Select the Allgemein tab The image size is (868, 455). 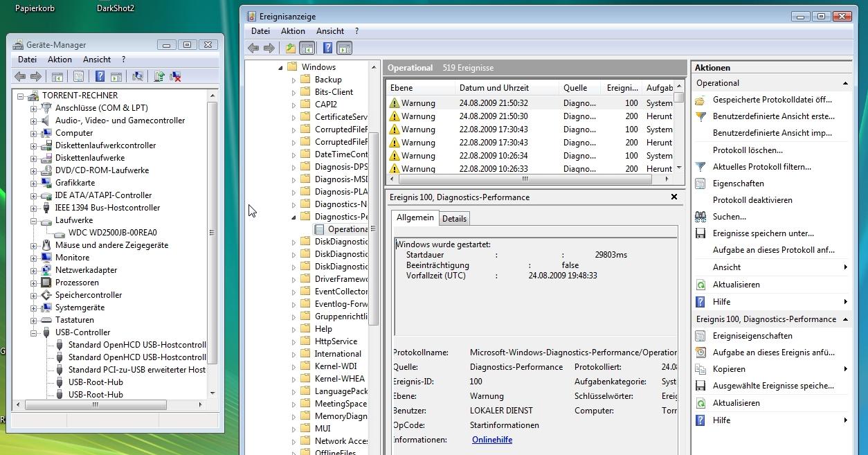tap(415, 217)
